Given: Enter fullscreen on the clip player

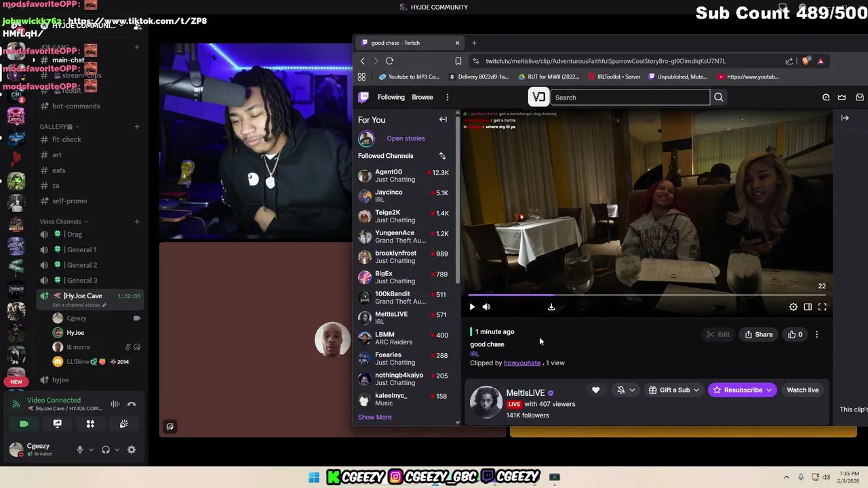Looking at the screenshot, I should [x=822, y=307].
